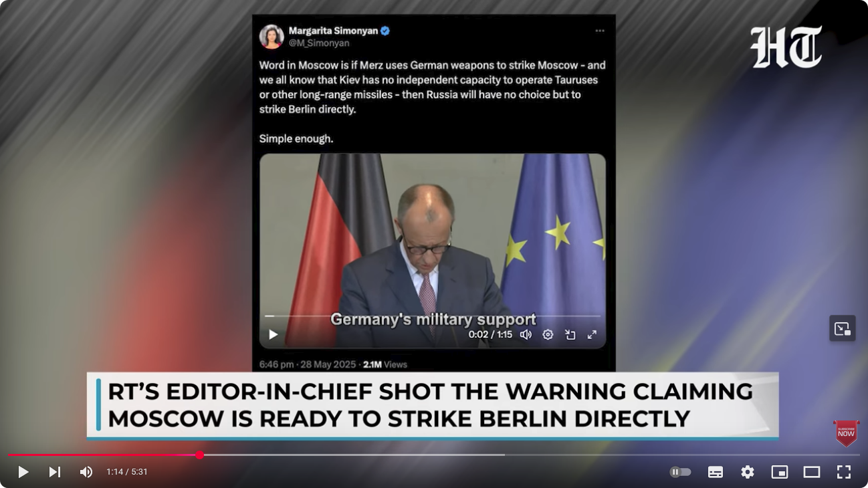Open the player settings gear

748,472
